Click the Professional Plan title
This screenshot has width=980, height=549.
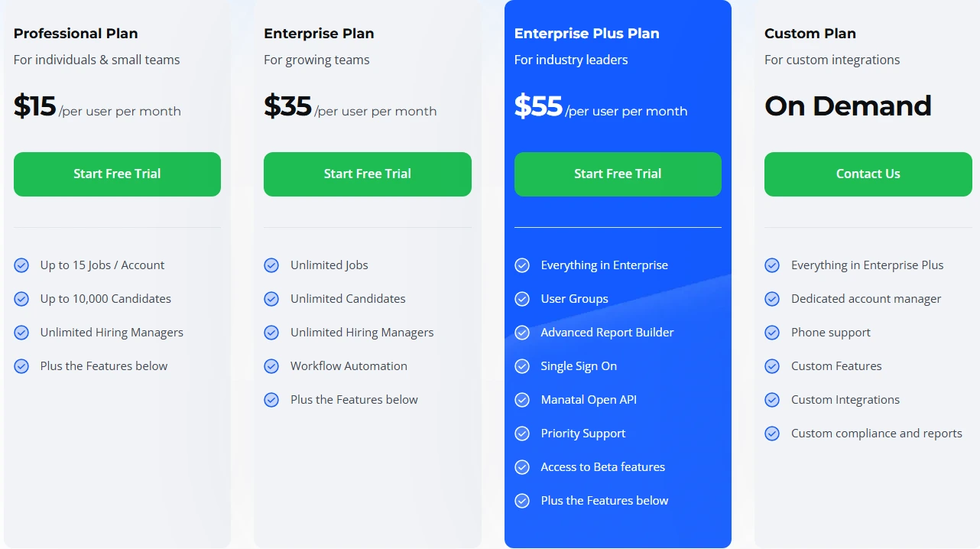point(75,34)
